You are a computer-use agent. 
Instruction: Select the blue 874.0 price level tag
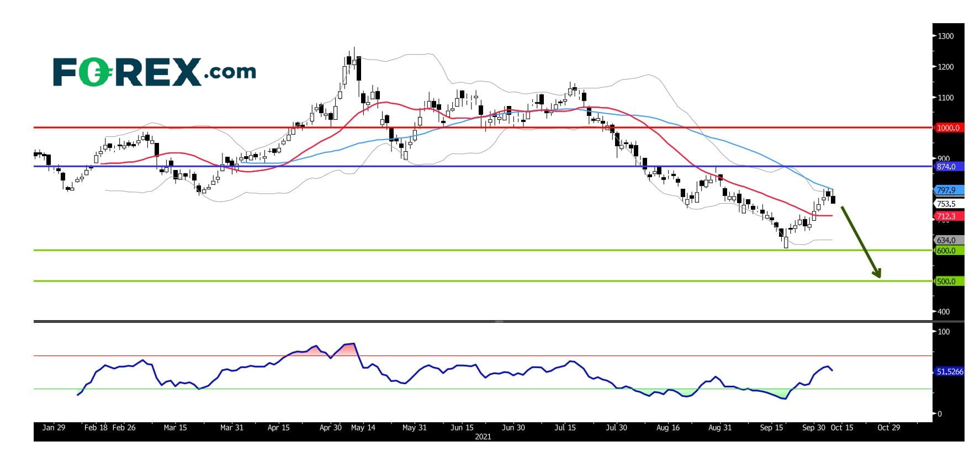(x=948, y=166)
